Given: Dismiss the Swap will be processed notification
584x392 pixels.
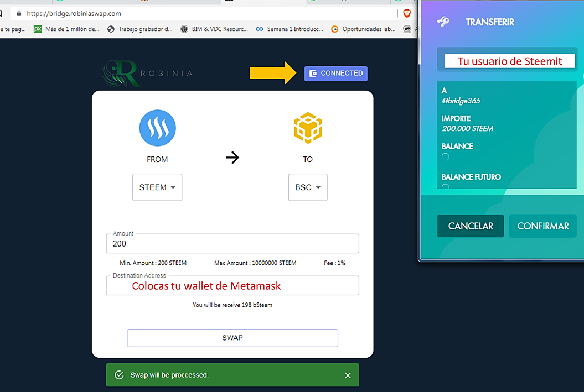Looking at the screenshot, I should tap(348, 375).
